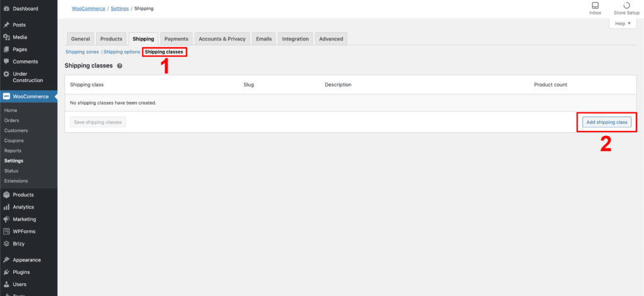644x296 pixels.
Task: Open the Accounts & Privacy tab
Action: point(222,38)
